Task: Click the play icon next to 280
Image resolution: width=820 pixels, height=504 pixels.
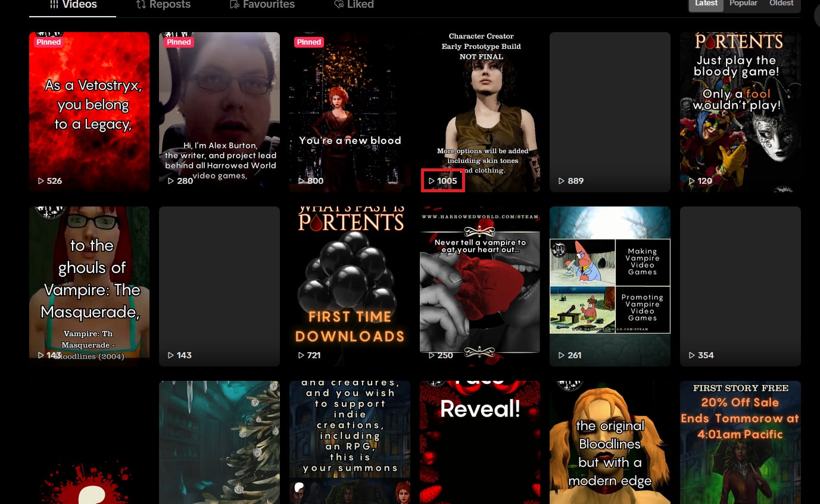Action: [x=171, y=181]
